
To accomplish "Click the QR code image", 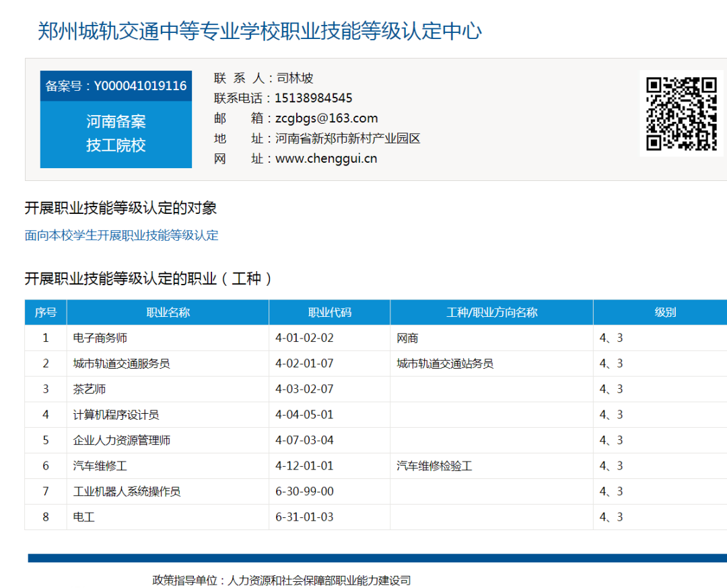I will (x=681, y=114).
